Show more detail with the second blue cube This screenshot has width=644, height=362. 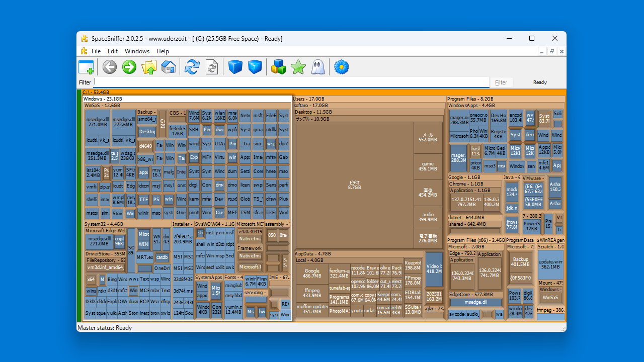point(255,67)
